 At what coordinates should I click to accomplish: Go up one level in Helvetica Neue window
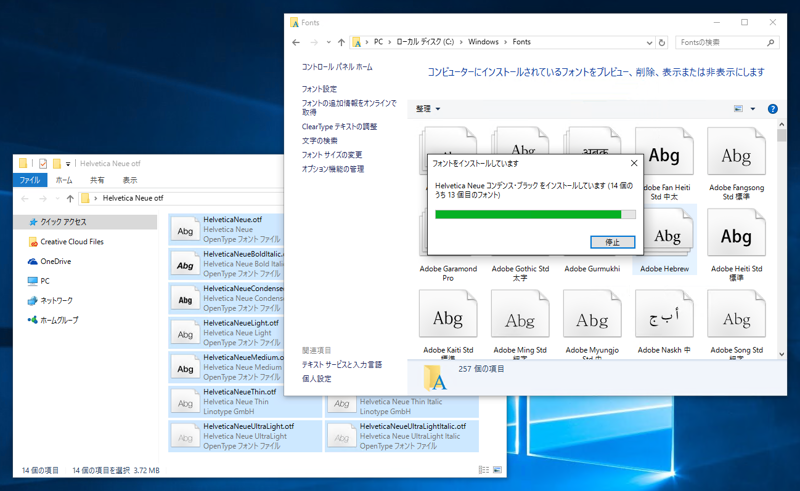click(70, 198)
